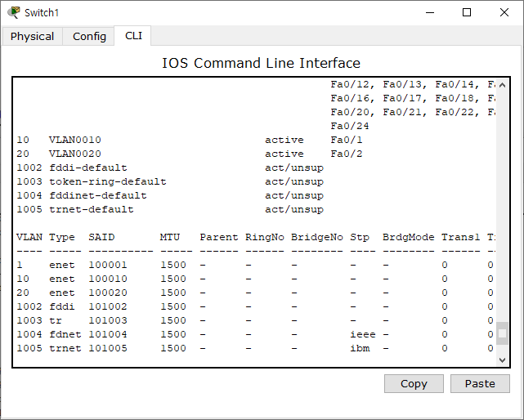Click the Parent column header
This screenshot has height=420, width=524.
[x=219, y=237]
